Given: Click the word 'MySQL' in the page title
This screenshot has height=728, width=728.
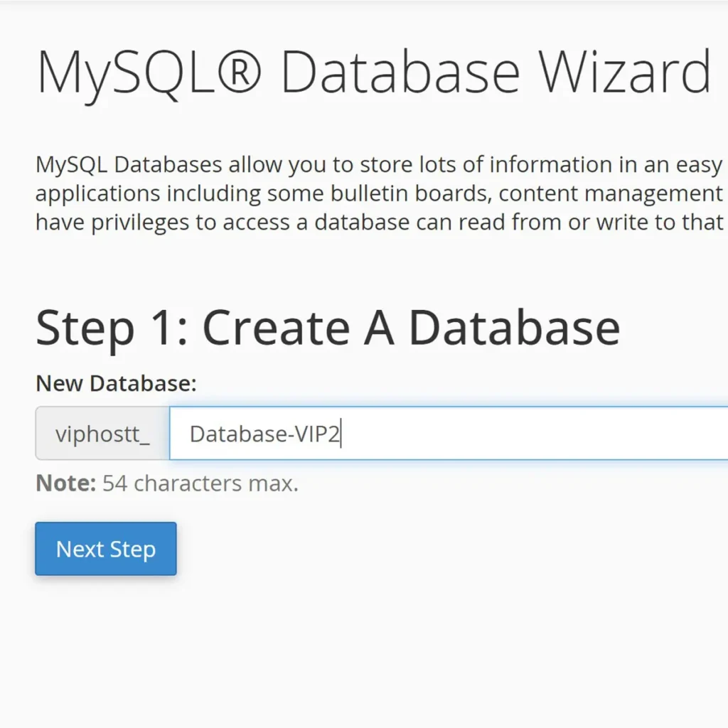Looking at the screenshot, I should click(x=126, y=75).
